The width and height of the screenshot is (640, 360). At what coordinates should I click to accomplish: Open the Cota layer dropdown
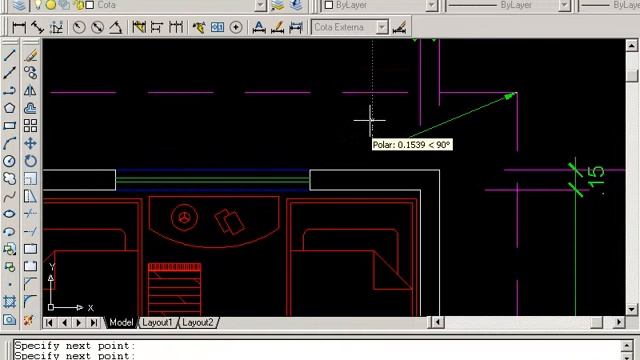click(x=260, y=5)
